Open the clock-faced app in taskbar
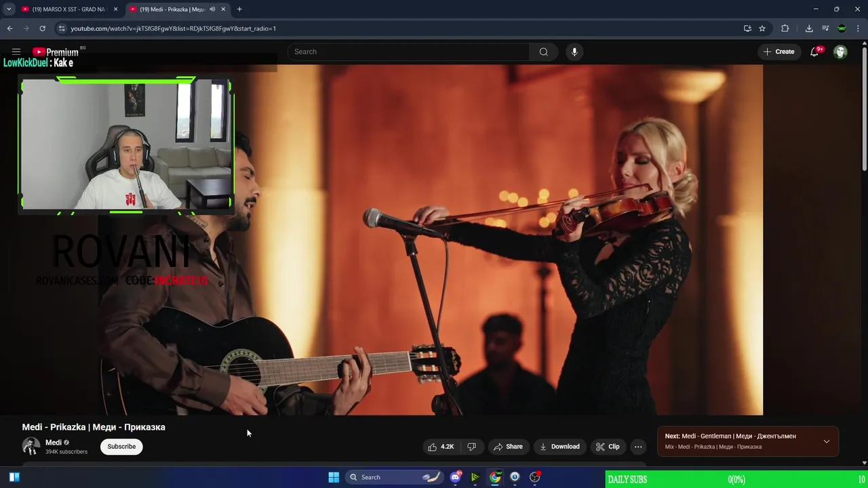 pos(515,477)
